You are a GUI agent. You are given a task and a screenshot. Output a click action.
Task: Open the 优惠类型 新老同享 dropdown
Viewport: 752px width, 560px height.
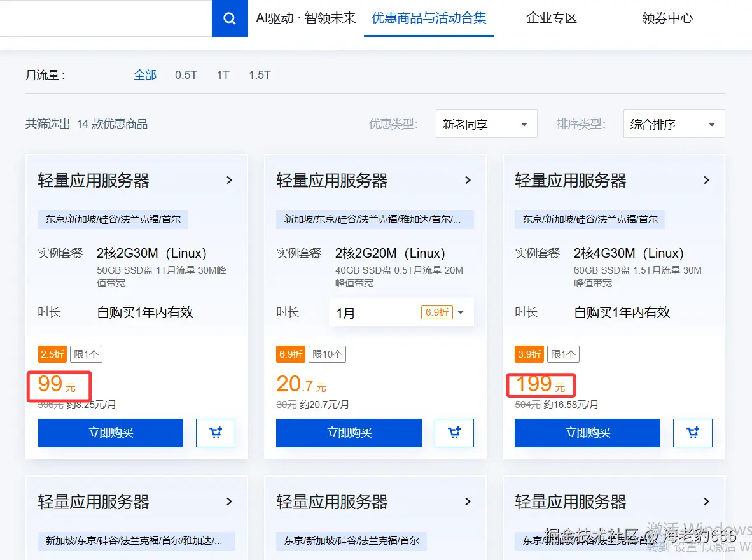click(x=486, y=124)
